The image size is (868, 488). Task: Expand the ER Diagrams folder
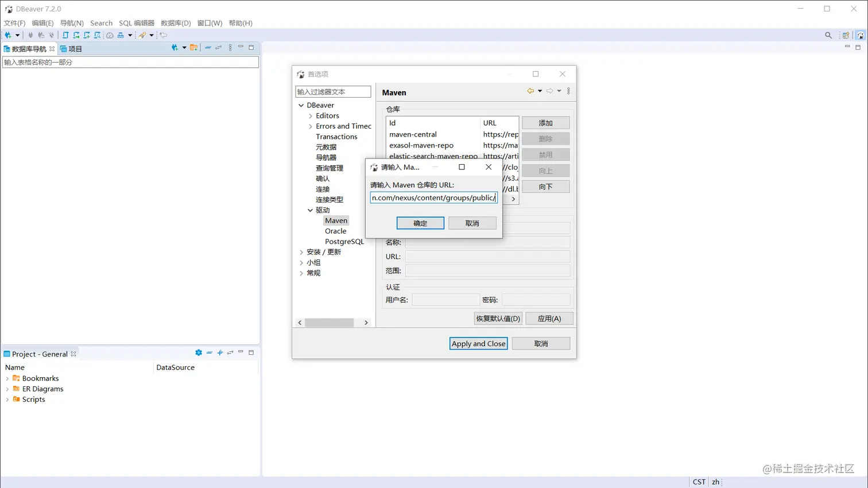point(7,389)
